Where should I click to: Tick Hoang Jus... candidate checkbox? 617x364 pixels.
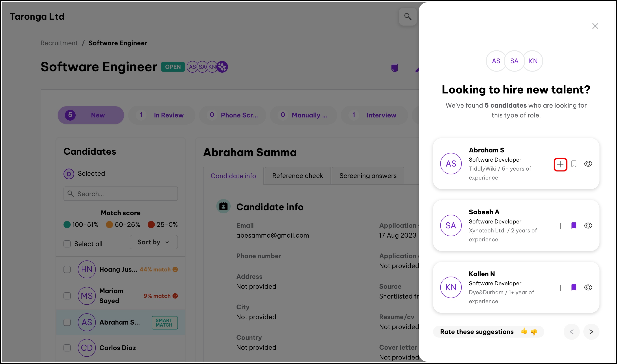67,269
